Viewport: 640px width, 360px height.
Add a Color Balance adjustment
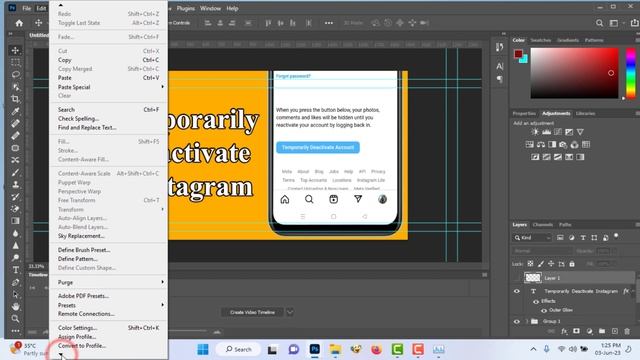pos(541,144)
